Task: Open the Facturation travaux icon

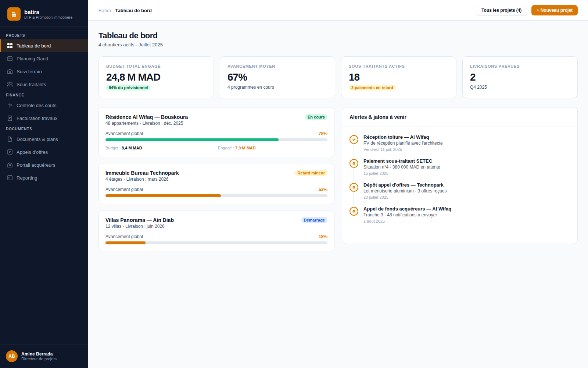Action: point(10,118)
